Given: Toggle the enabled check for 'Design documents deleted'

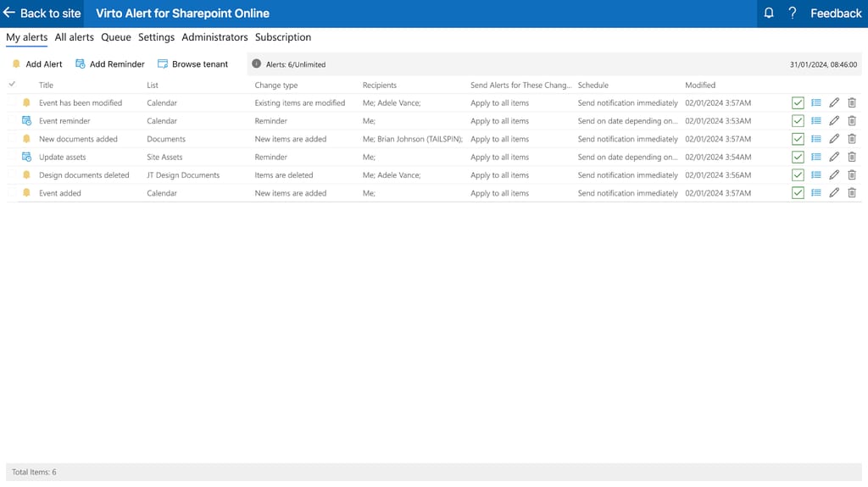Looking at the screenshot, I should pyautogui.click(x=798, y=174).
